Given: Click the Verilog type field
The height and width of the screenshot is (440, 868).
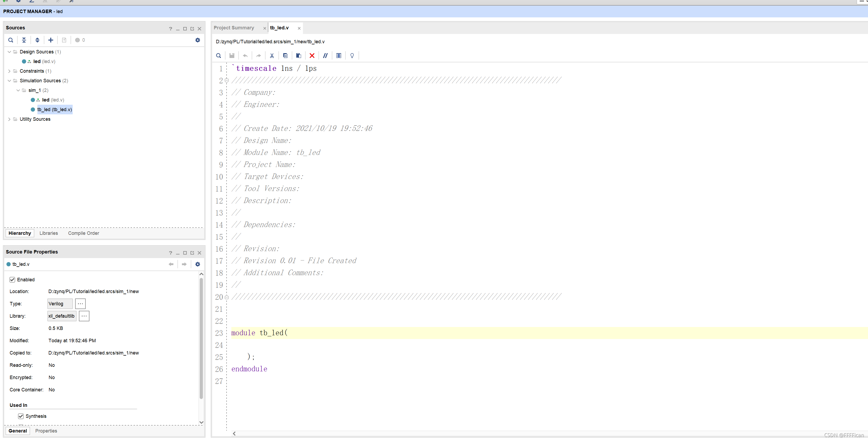Looking at the screenshot, I should click(60, 303).
